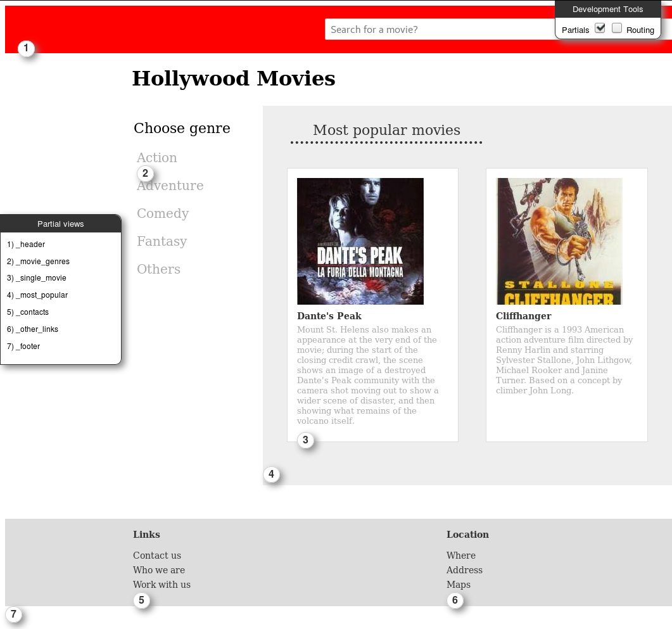Select 6) _other_links partial entry
Image resolution: width=672 pixels, height=629 pixels.
[32, 329]
